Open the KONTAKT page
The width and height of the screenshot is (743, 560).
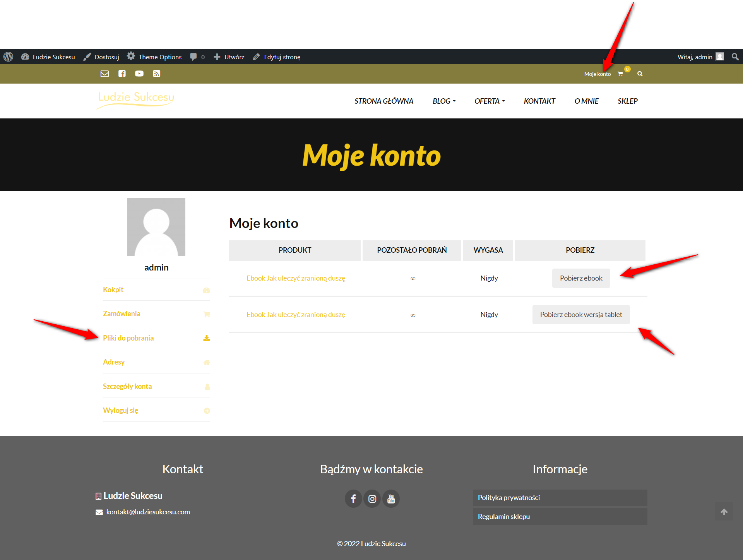point(539,101)
